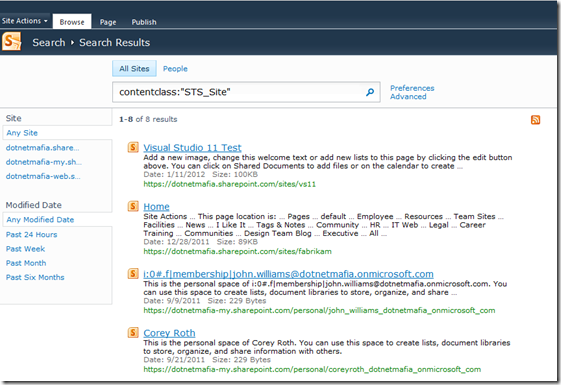Click the "Date: 1/11/2012 Size: 100KB" text

200,175
